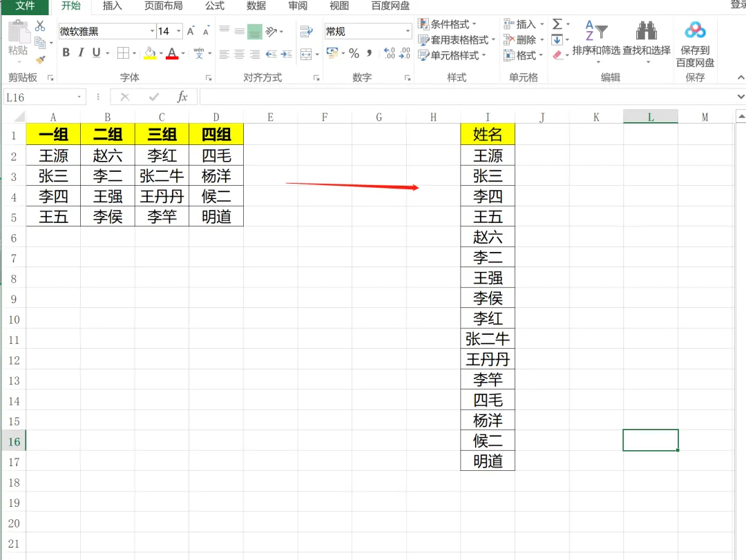The width and height of the screenshot is (746, 560).
Task: Open the Name Box dropdown arrow
Action: point(79,97)
